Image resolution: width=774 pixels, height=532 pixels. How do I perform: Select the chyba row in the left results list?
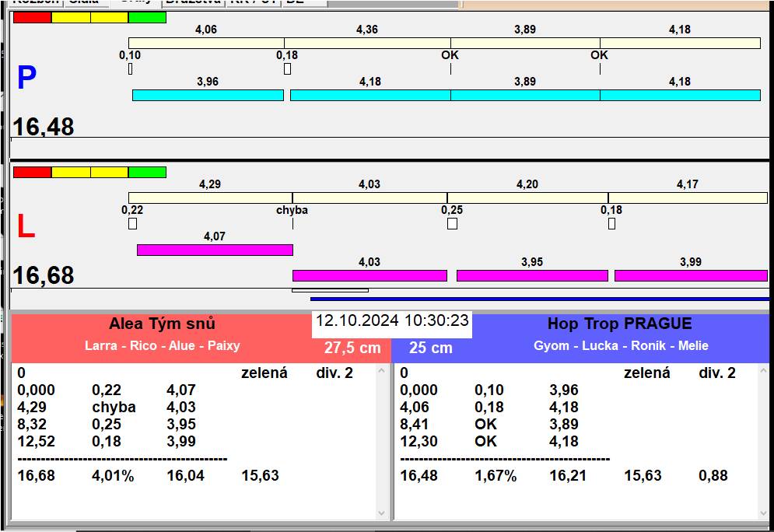pyautogui.click(x=113, y=408)
